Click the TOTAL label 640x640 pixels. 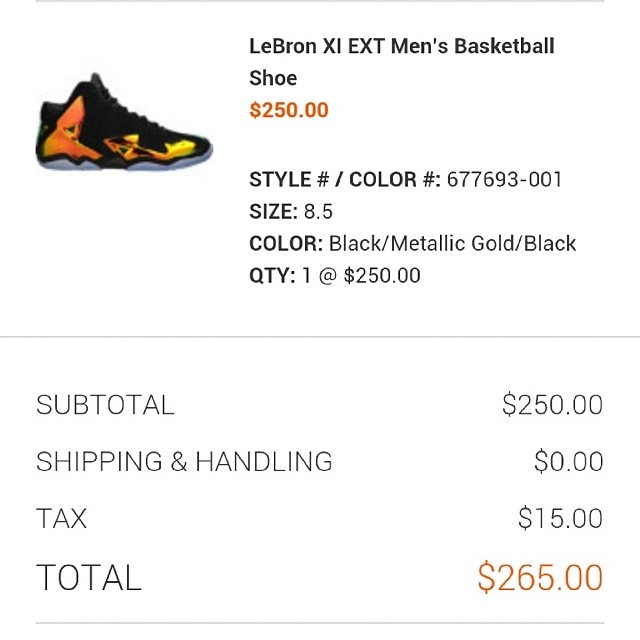pos(89,578)
